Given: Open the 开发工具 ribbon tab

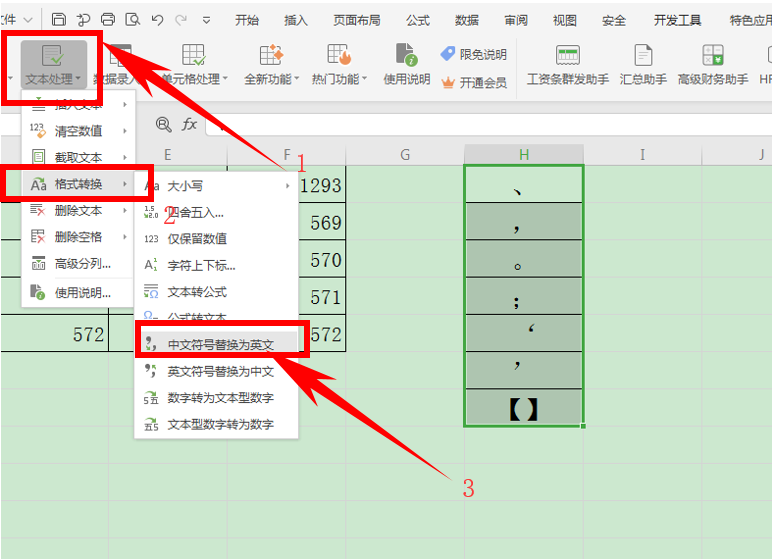Looking at the screenshot, I should point(677,20).
